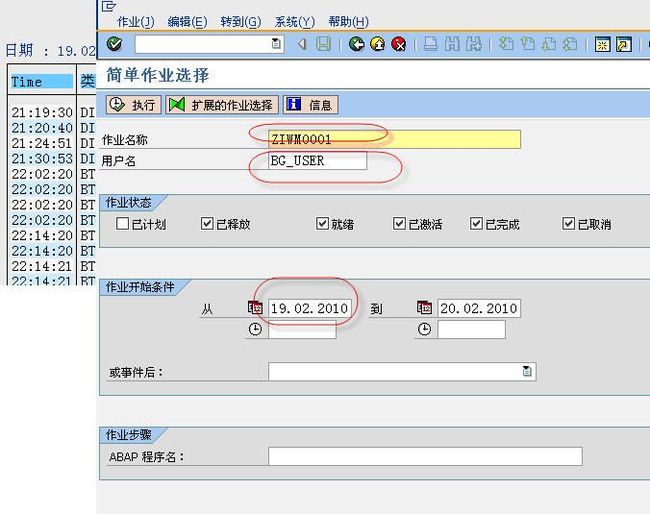Click the from-date field 19.02.2010
The height and width of the screenshot is (514, 650).
point(310,308)
